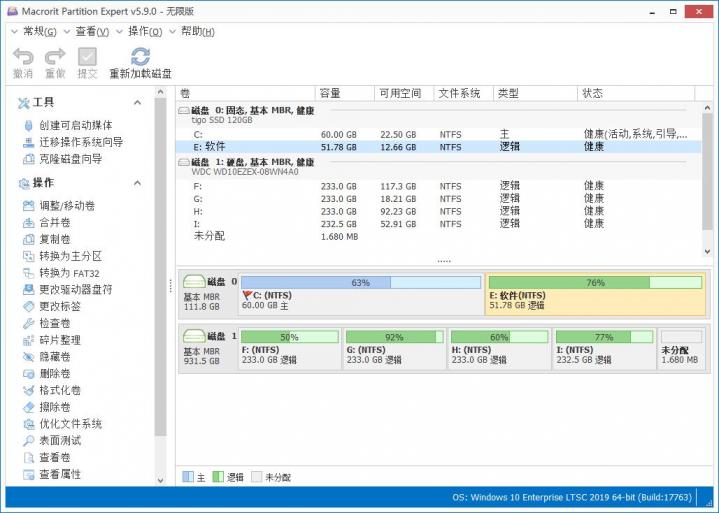Click the 主 primary legend swatch
This screenshot has width=719, height=513.
188,477
